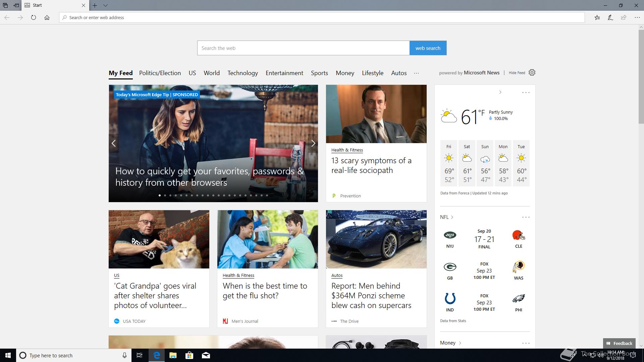Set these tabs aside
The height and width of the screenshot is (362, 644).
(16, 5)
